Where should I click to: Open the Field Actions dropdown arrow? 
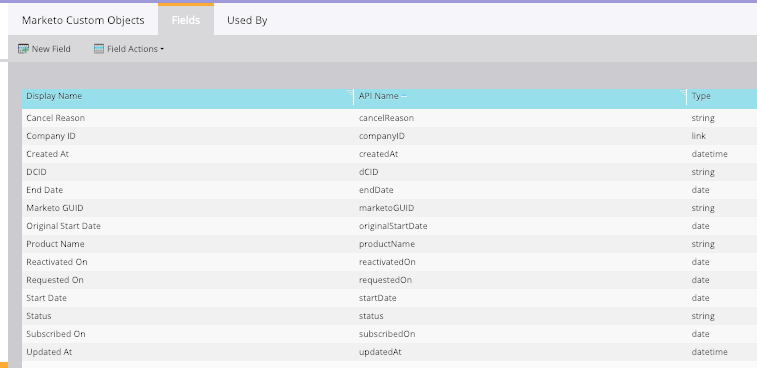click(x=162, y=49)
